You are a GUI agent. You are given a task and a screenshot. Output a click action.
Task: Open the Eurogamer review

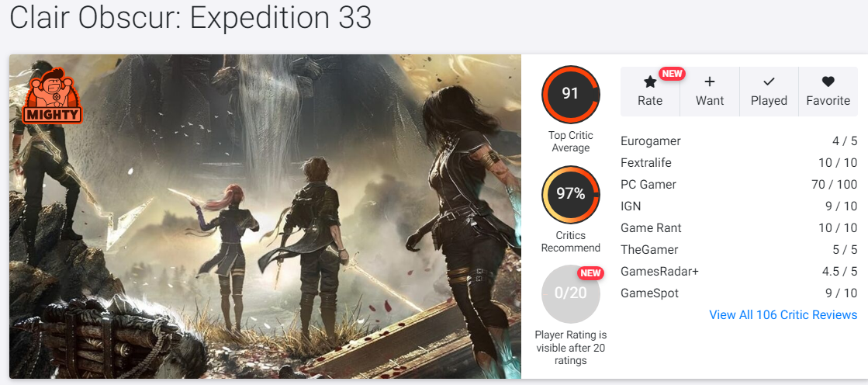739,141
